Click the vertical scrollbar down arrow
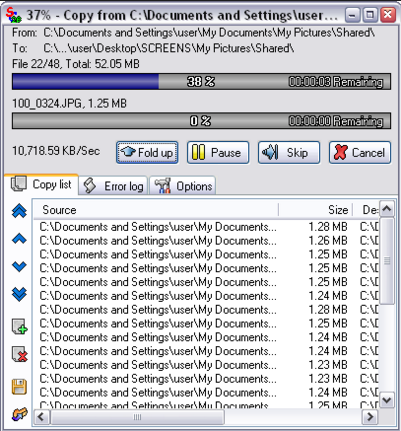This screenshot has width=401, height=431. 387,399
